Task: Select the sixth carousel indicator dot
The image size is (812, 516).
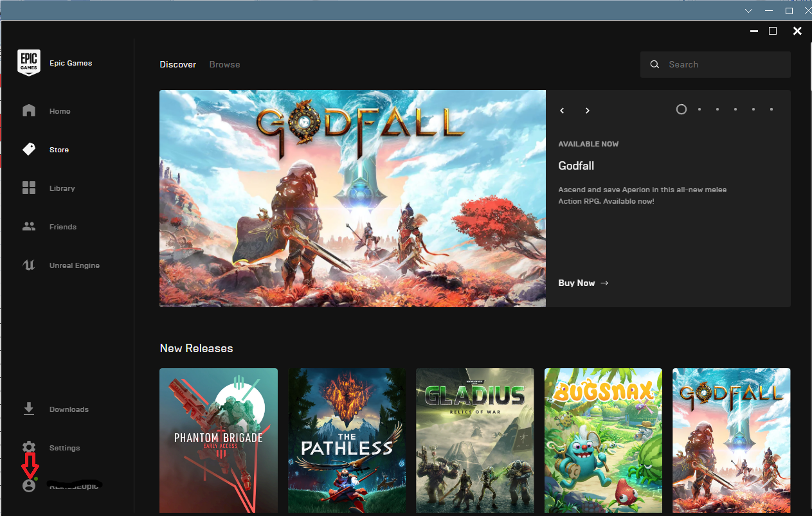Action: 771,109
